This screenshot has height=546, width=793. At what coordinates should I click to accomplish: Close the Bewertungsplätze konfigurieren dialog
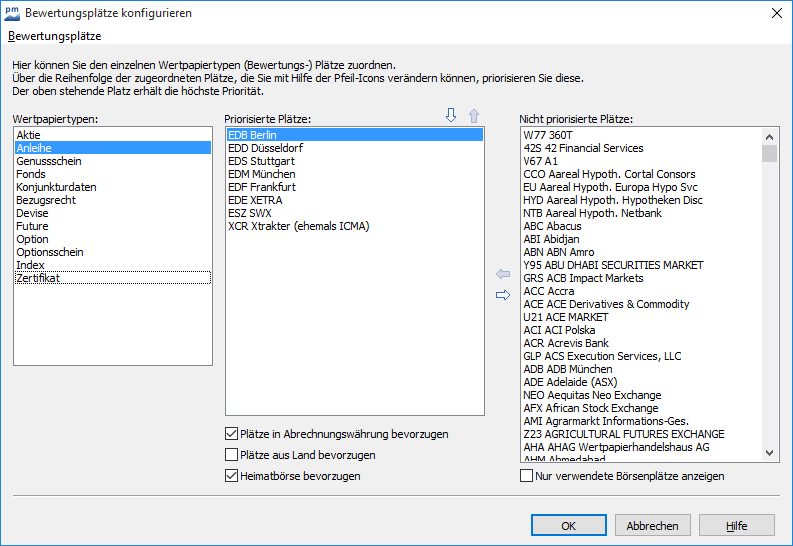[x=777, y=13]
